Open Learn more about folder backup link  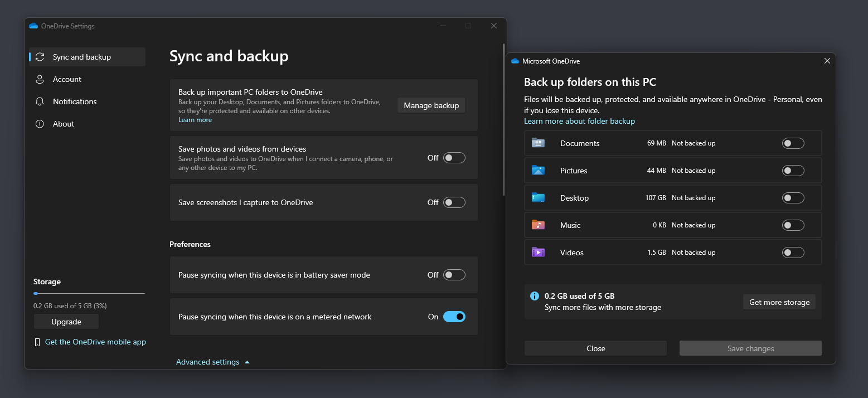click(579, 121)
